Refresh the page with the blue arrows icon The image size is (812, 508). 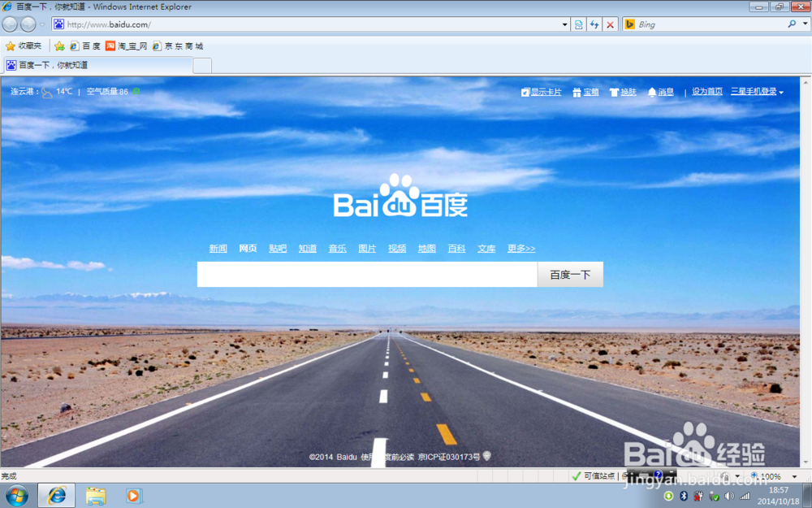pos(594,24)
